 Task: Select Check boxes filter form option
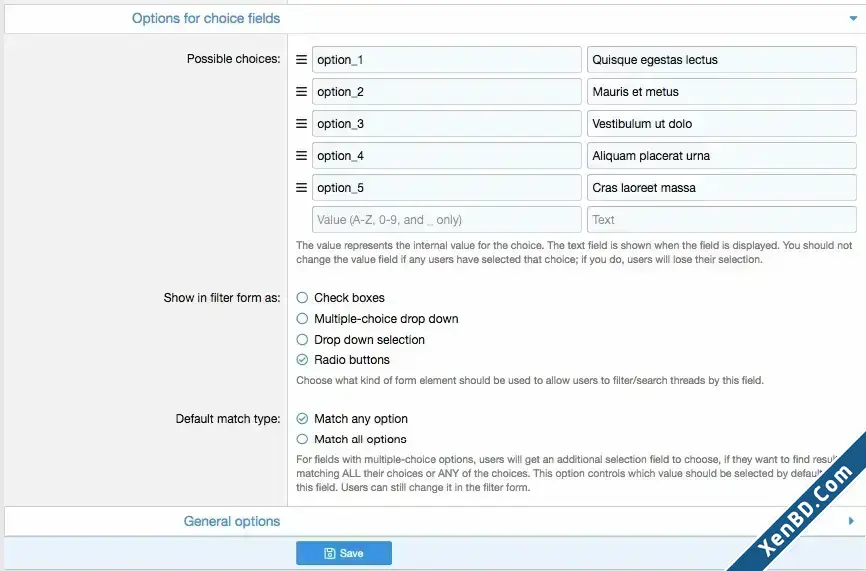point(302,298)
